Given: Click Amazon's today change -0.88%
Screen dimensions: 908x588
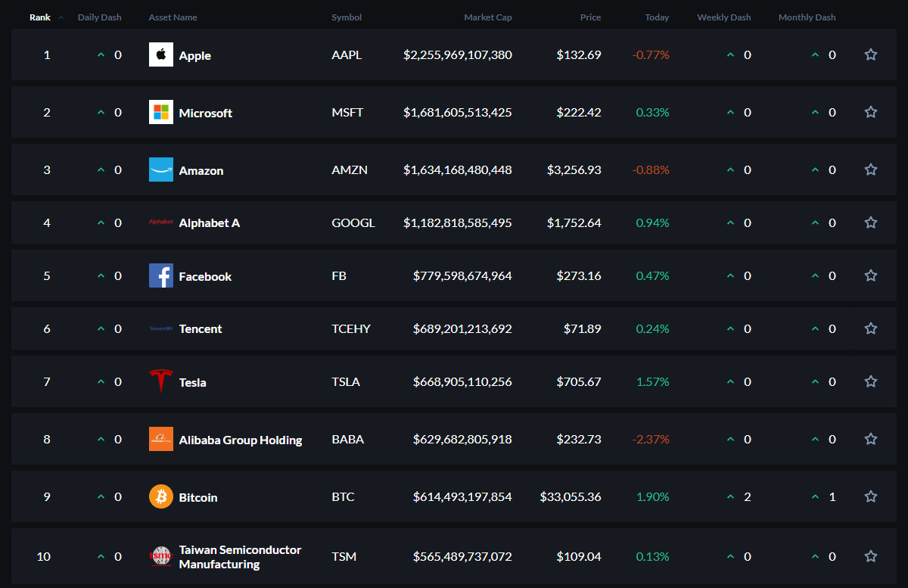Looking at the screenshot, I should click(x=651, y=170).
